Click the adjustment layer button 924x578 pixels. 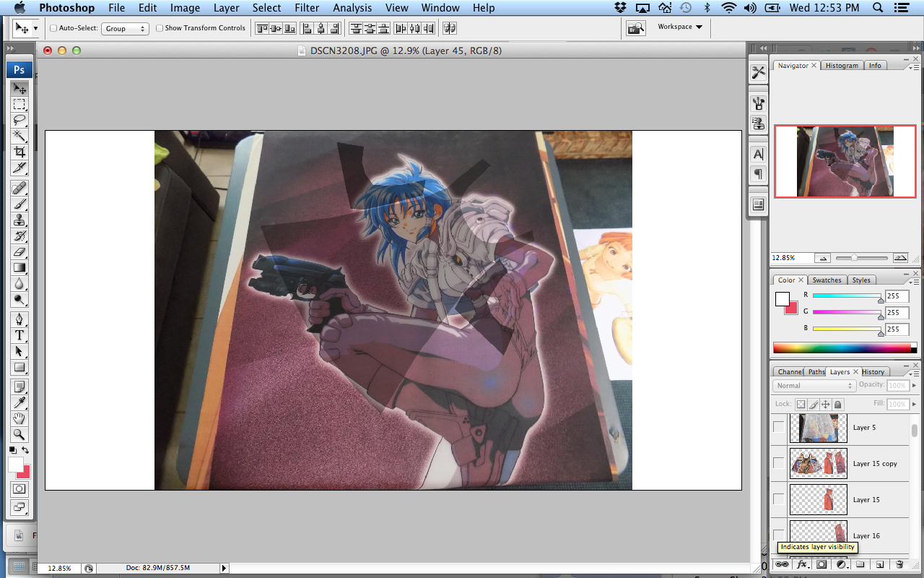(840, 564)
